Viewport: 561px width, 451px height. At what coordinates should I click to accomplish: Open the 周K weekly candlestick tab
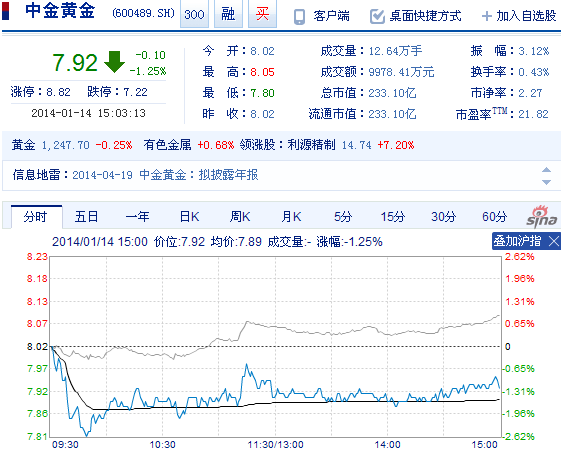coord(240,217)
